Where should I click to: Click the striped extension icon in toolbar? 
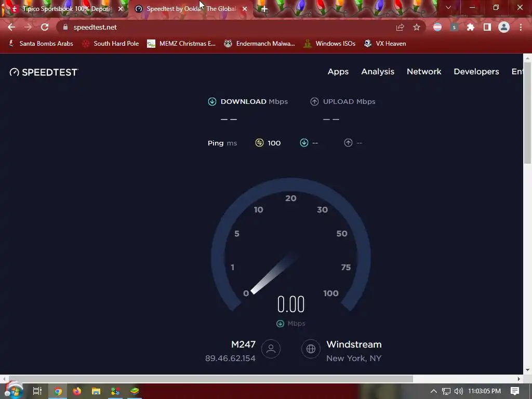(437, 27)
